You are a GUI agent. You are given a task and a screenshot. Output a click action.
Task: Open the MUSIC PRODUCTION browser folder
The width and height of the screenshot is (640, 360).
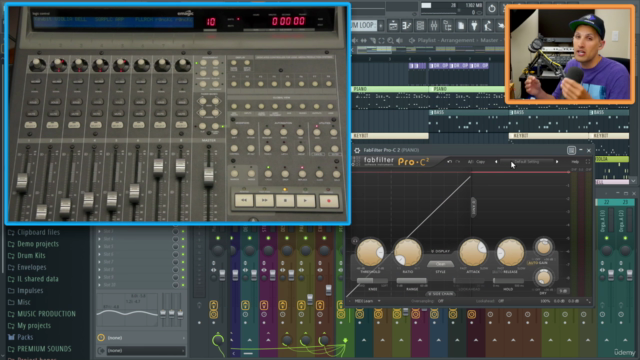tap(47, 314)
